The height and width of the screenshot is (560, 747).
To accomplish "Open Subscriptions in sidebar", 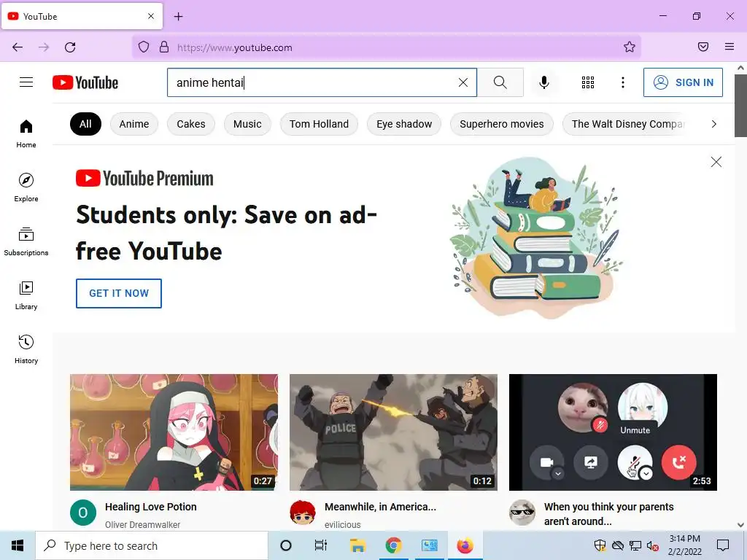I will tap(26, 241).
